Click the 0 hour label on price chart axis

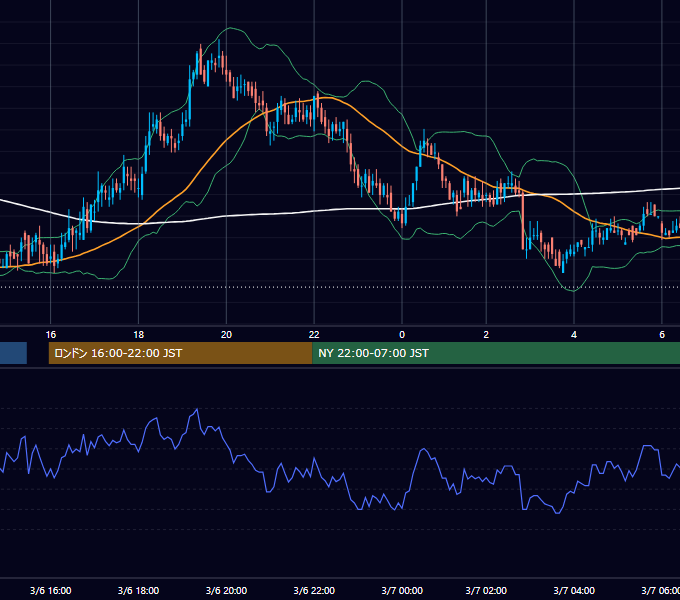coord(402,335)
